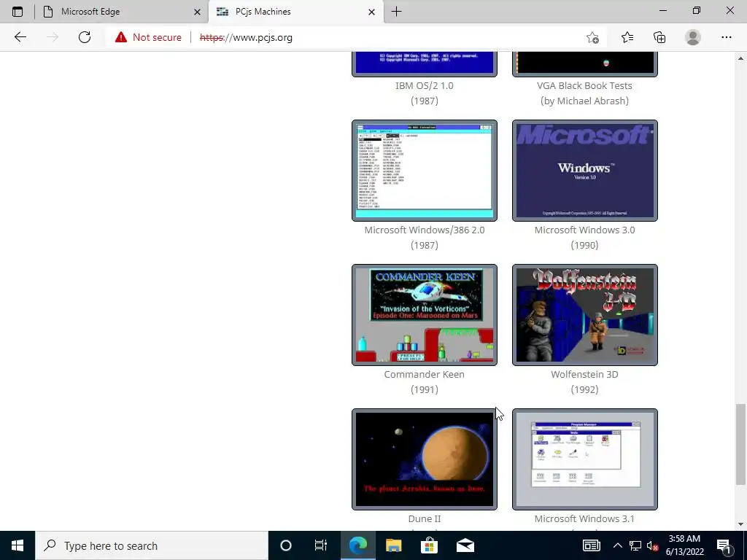The width and height of the screenshot is (747, 560).
Task: Open Edge Settings and more menu
Action: (x=726, y=37)
